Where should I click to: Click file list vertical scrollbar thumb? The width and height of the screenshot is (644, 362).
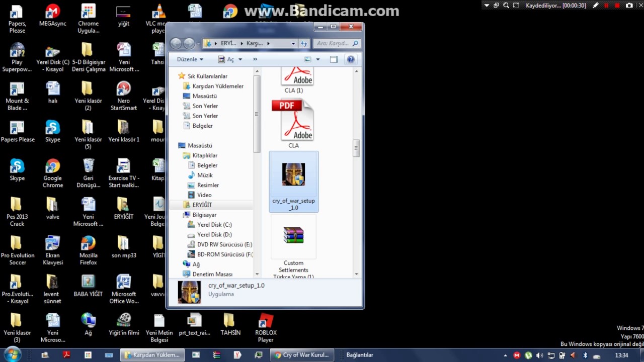click(356, 148)
